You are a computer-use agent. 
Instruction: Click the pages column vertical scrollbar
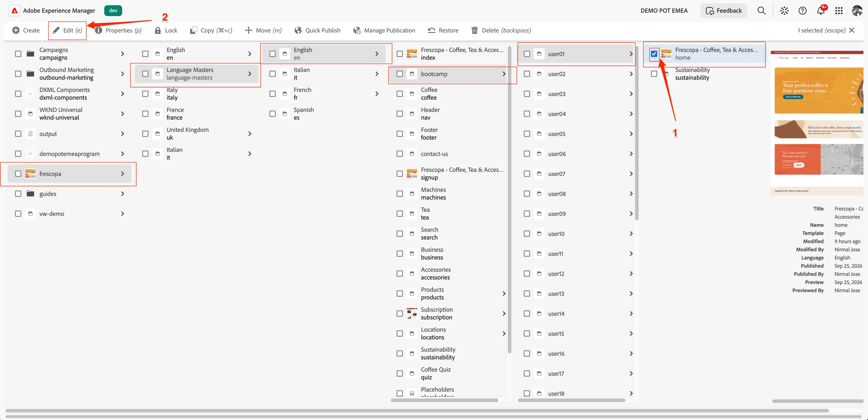coord(509,199)
